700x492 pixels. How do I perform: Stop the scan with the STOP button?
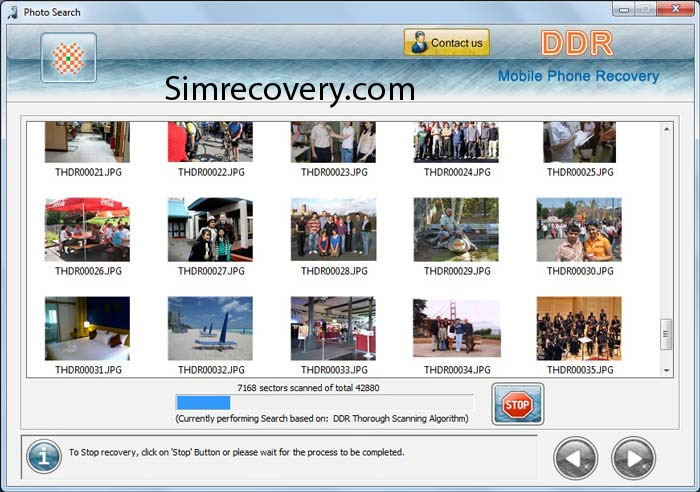(517, 404)
